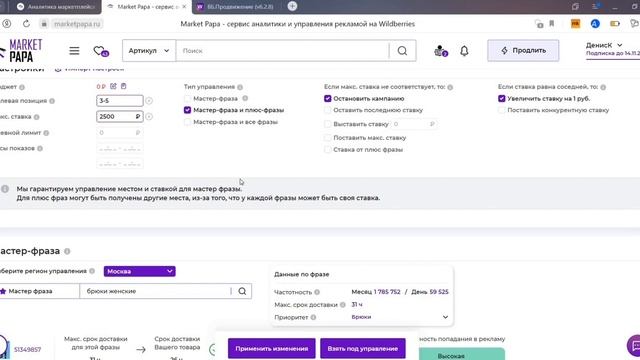
Task: Show info for Если макс. ставка не соответствует
Action: coord(450,87)
